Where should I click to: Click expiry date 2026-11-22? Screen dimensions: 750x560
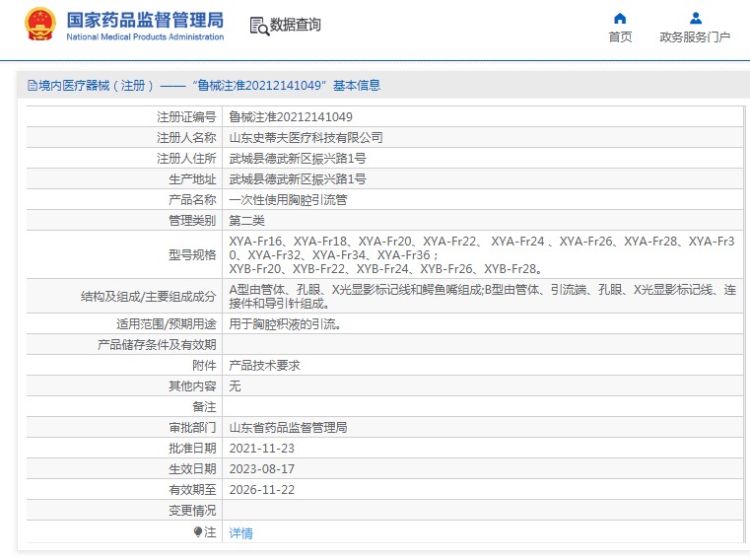pyautogui.click(x=261, y=490)
